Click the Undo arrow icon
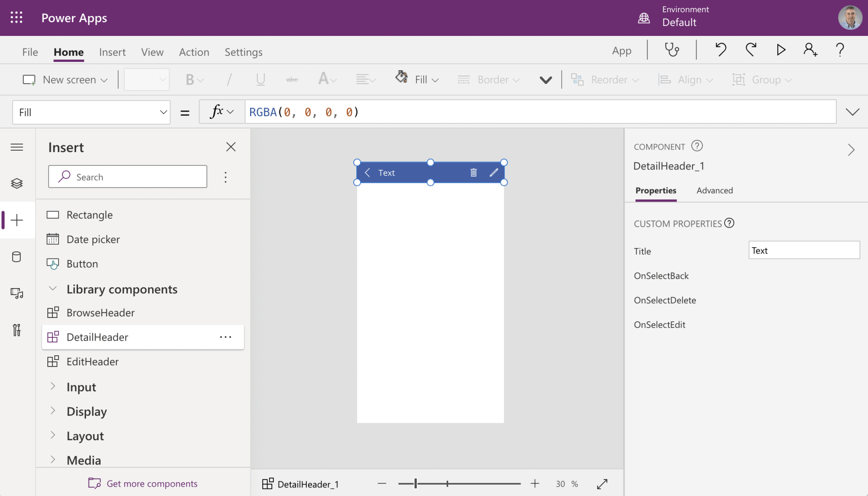The width and height of the screenshot is (868, 496). 720,50
